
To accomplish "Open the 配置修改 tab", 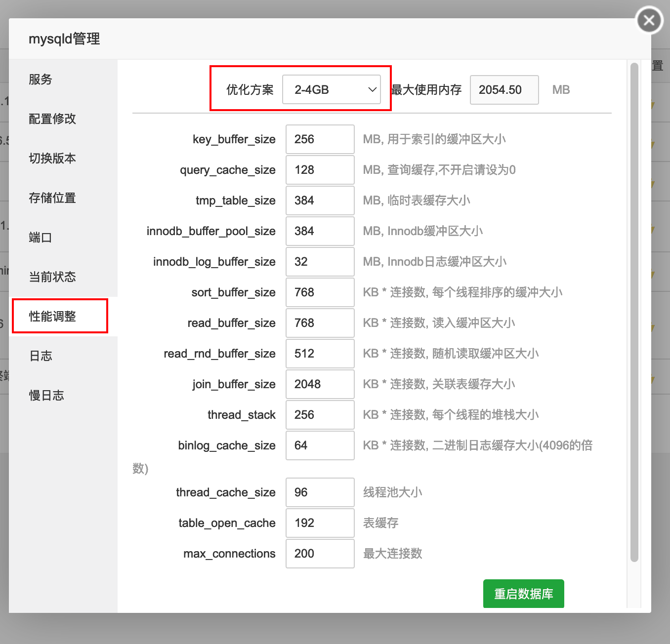I will click(x=63, y=119).
